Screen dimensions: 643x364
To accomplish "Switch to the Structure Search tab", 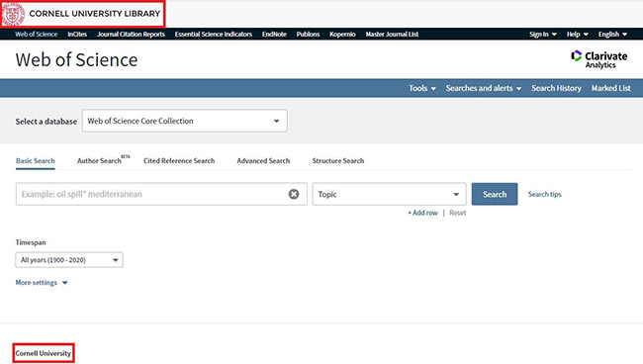I will 338,160.
